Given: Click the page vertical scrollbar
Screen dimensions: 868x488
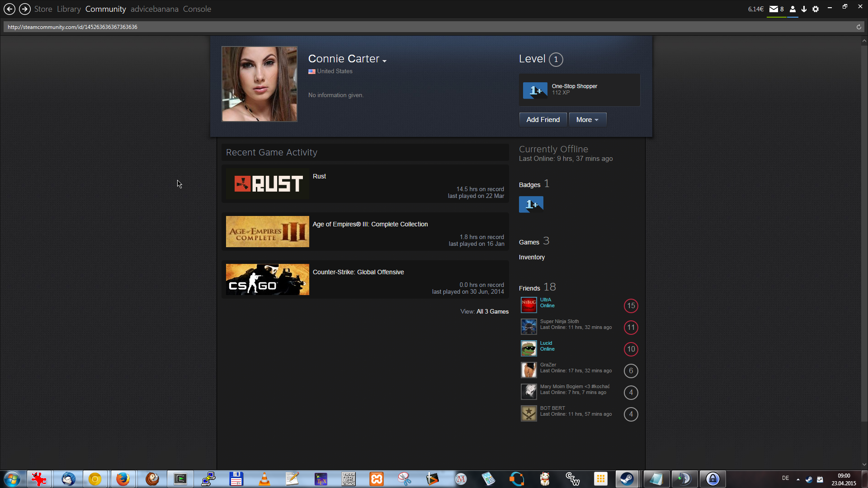Looking at the screenshot, I should (x=864, y=226).
